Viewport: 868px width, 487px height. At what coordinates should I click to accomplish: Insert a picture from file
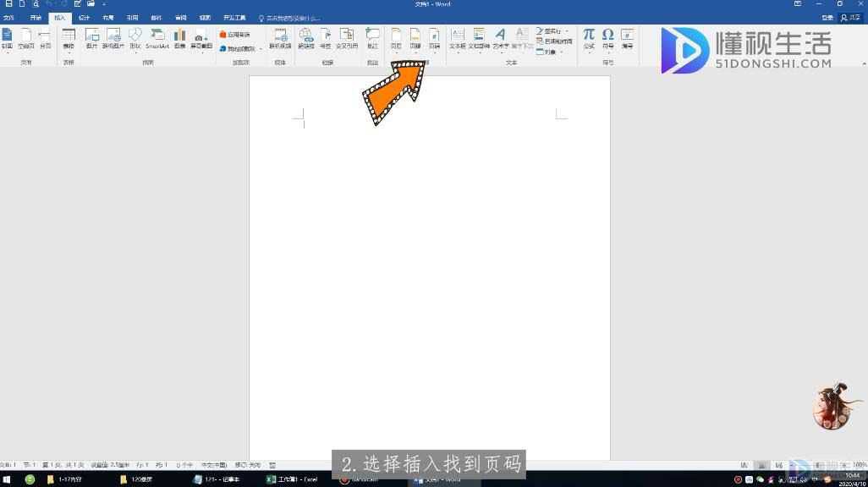(x=92, y=39)
